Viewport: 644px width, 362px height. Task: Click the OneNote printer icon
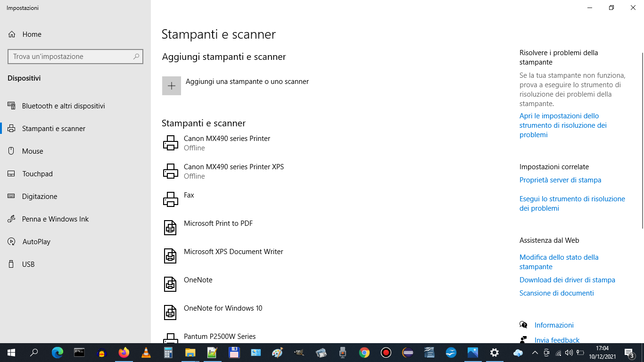click(x=170, y=284)
